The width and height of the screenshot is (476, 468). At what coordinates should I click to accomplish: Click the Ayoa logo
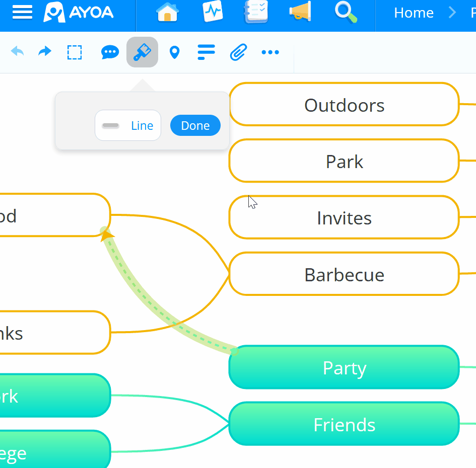pyautogui.click(x=78, y=13)
